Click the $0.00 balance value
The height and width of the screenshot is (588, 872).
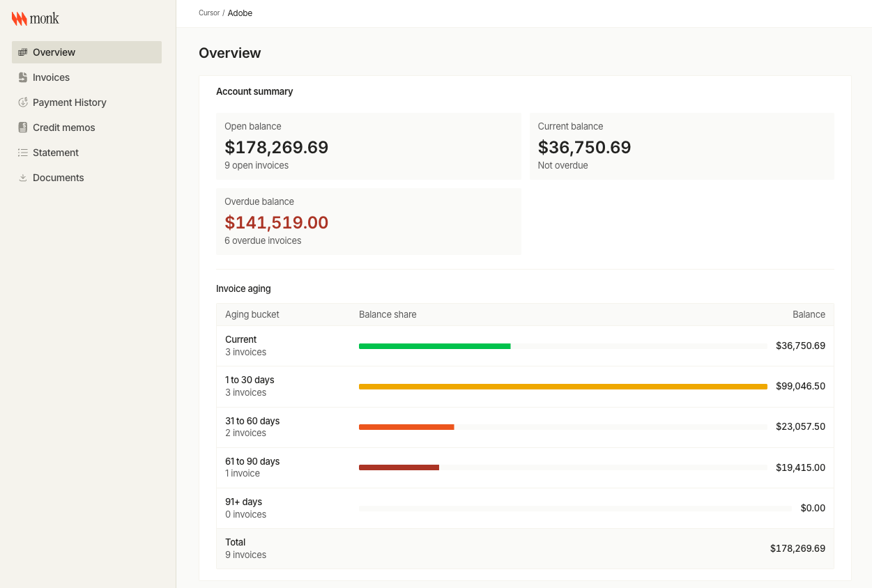point(813,509)
